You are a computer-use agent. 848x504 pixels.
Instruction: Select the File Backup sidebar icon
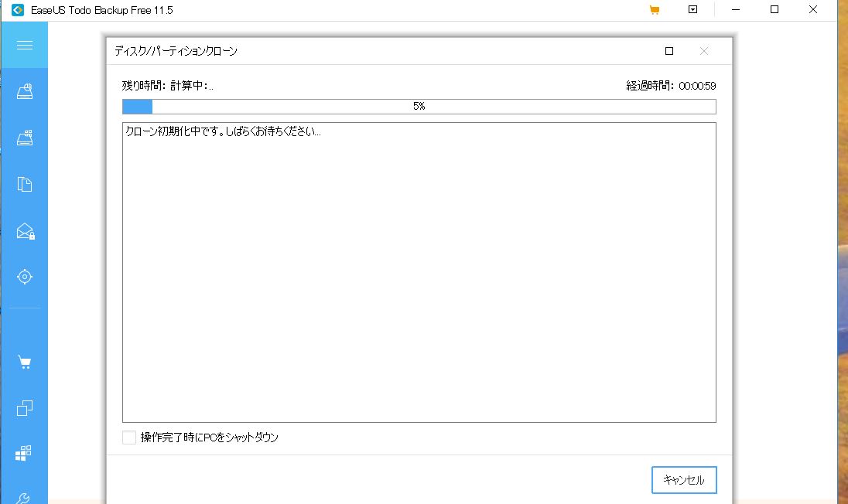[x=24, y=184]
